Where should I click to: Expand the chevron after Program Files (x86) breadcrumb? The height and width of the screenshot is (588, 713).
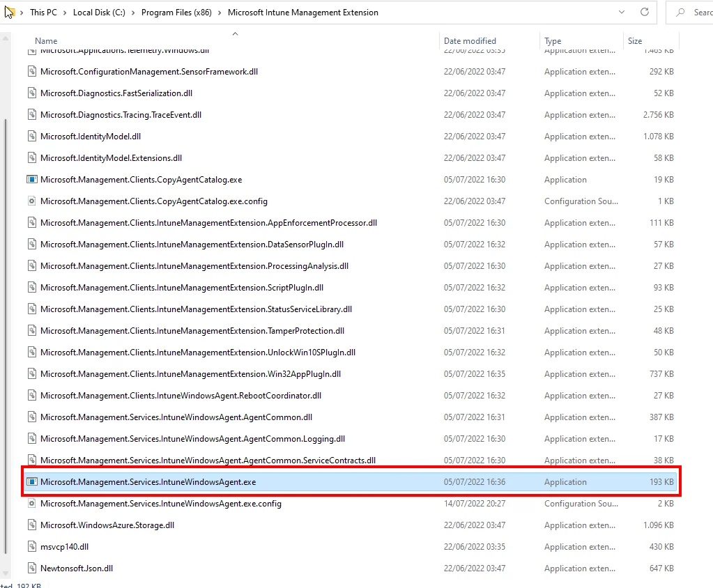point(219,13)
